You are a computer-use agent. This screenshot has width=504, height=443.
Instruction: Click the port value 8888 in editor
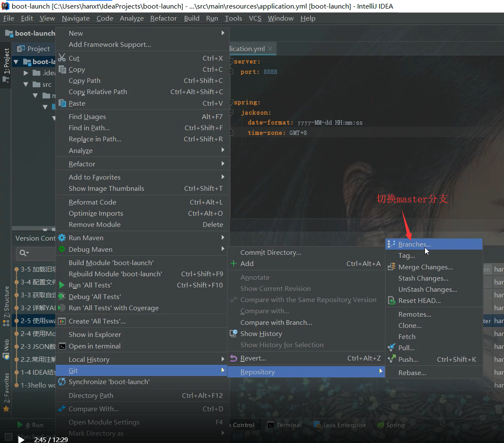[270, 72]
